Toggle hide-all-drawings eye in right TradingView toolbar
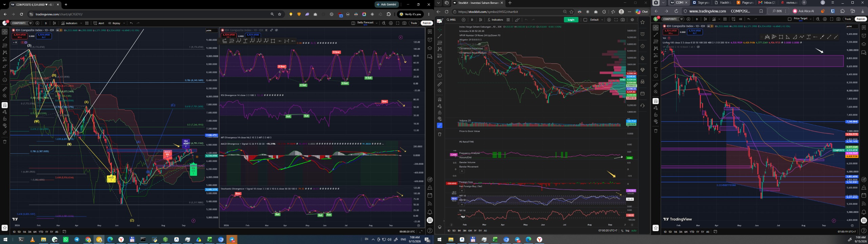This screenshot has width=868, height=244. [656, 121]
